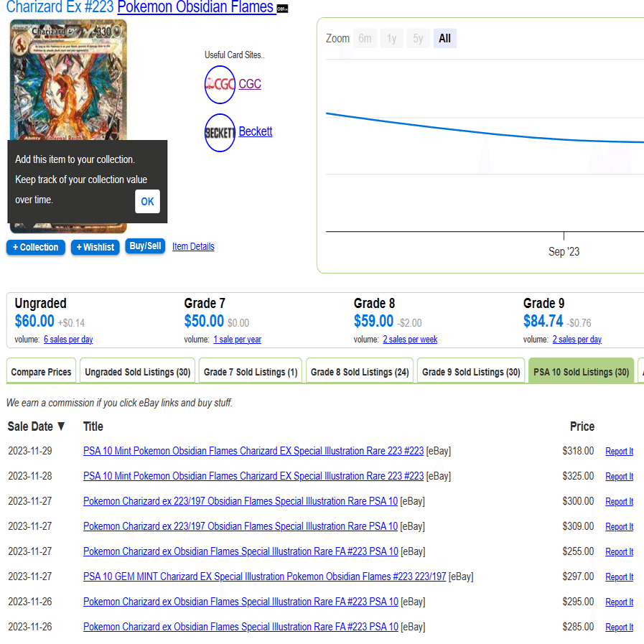Click the Grade 7 $50.00 price

pos(204,321)
